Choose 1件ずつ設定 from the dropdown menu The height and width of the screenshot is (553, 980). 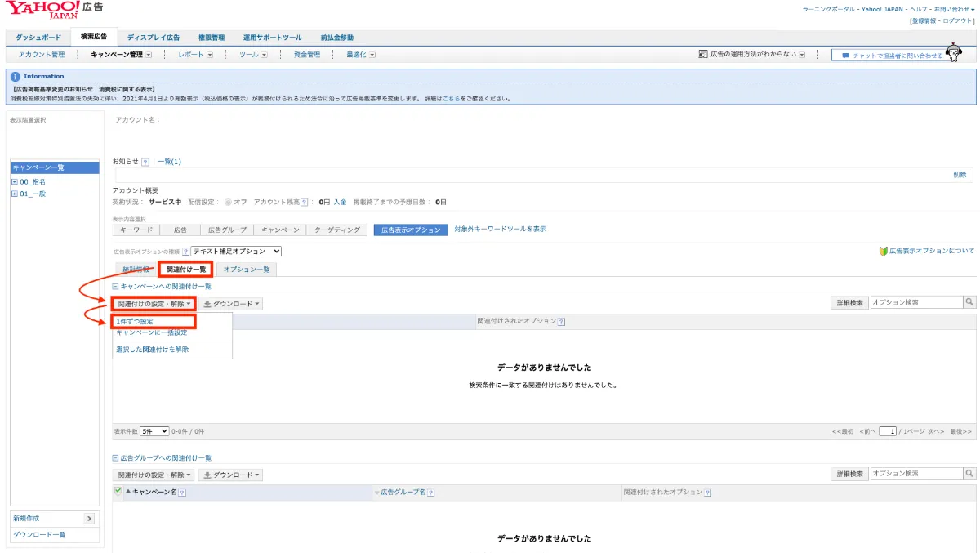[135, 322]
